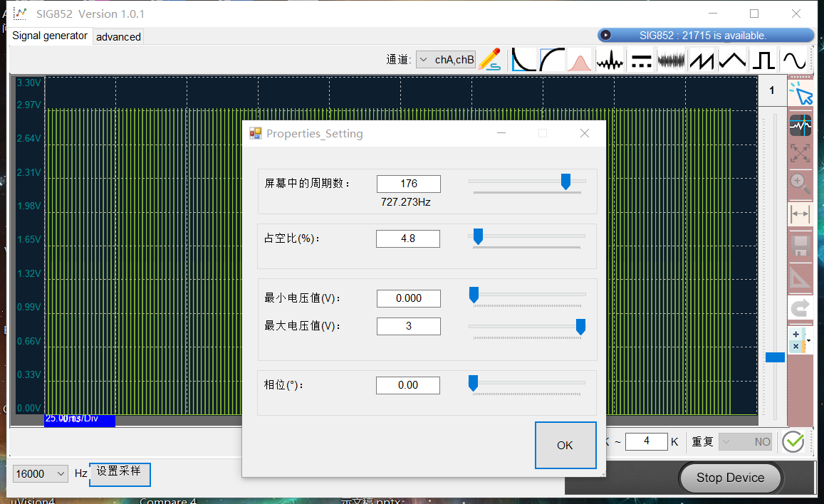
Task: Click the horizontal span width icon
Action: [800, 214]
